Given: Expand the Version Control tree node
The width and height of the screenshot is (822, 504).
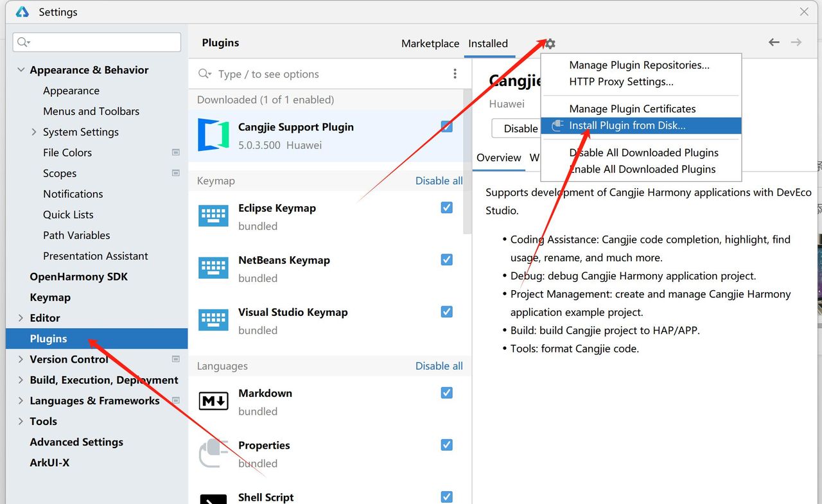Looking at the screenshot, I should click(x=21, y=359).
